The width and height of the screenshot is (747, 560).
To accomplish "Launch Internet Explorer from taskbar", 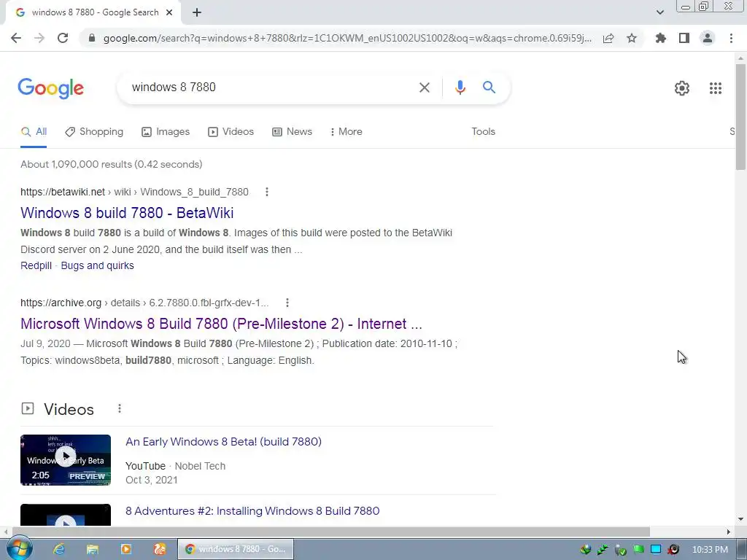I will tap(58, 550).
